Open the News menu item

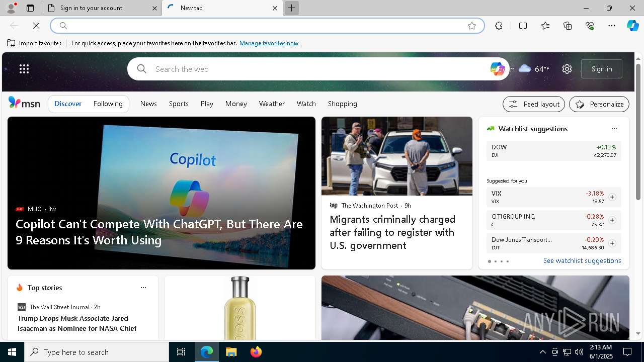pyautogui.click(x=148, y=104)
